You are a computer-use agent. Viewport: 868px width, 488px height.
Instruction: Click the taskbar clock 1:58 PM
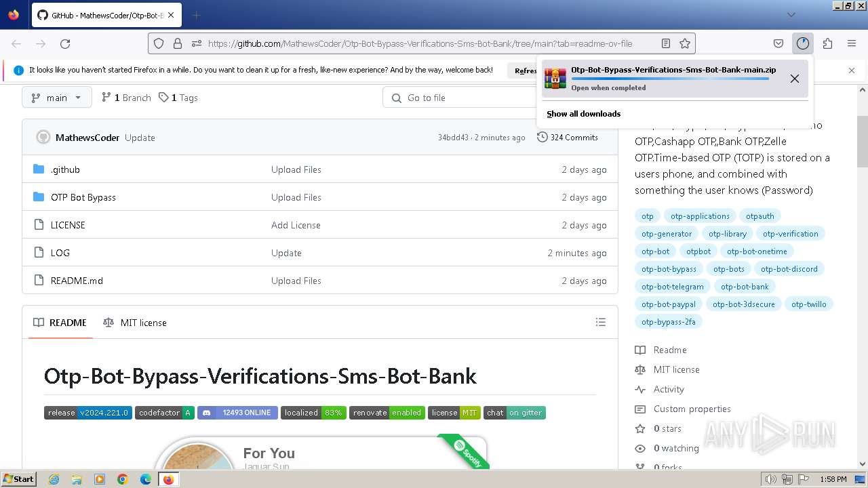pos(833,479)
